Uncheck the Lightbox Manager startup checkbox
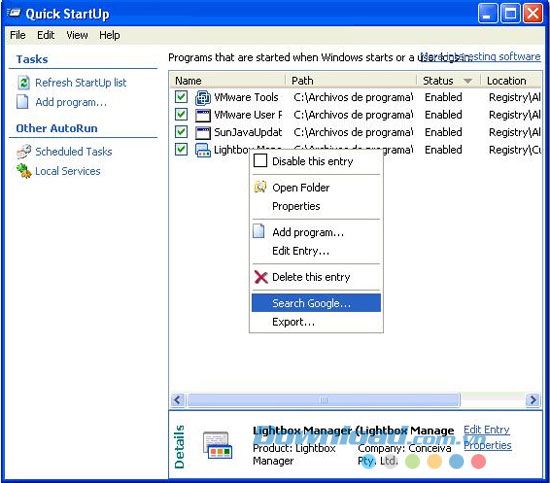The height and width of the screenshot is (483, 550). click(181, 149)
